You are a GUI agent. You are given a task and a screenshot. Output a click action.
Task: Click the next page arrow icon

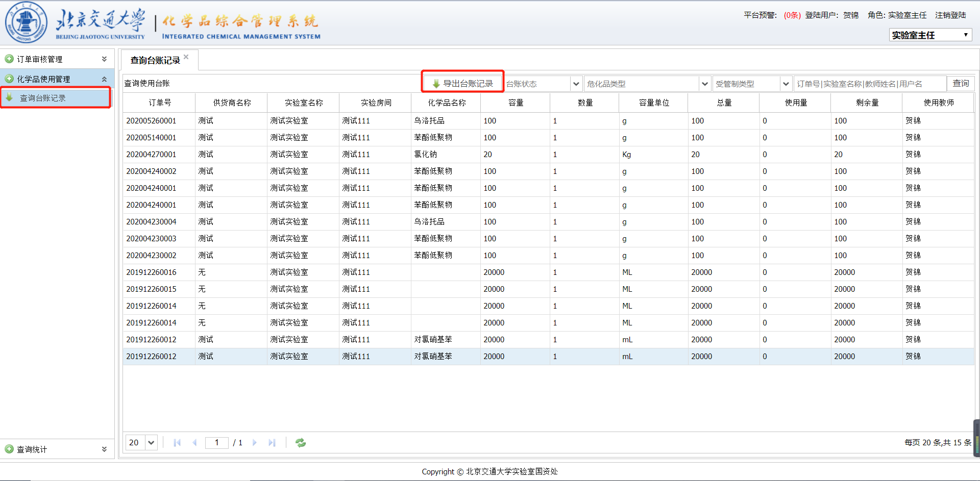255,443
